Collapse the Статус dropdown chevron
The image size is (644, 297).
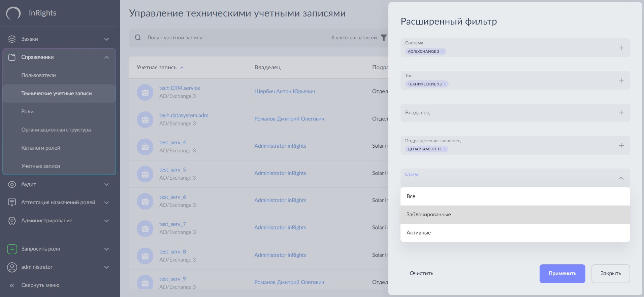point(621,178)
